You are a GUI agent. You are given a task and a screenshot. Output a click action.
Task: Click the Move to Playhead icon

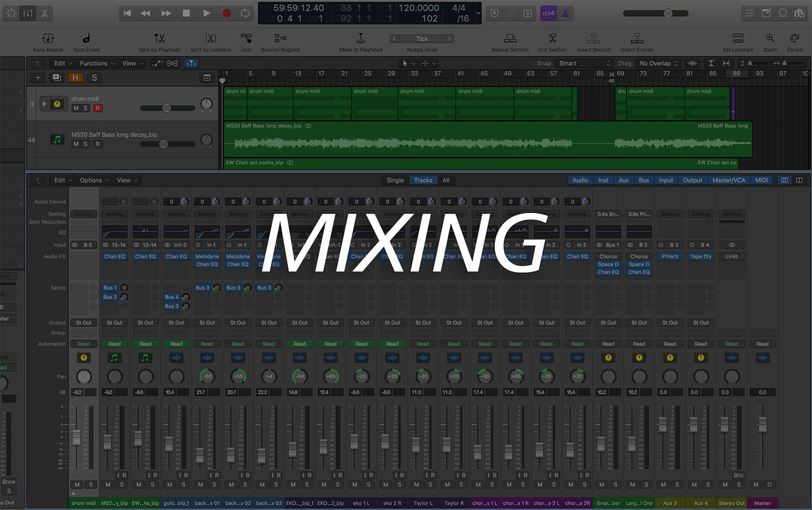[x=360, y=39]
